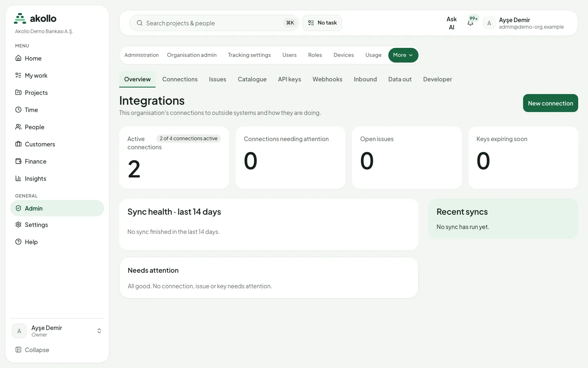588x368 pixels.
Task: Open the Usage admin section
Action: click(374, 55)
